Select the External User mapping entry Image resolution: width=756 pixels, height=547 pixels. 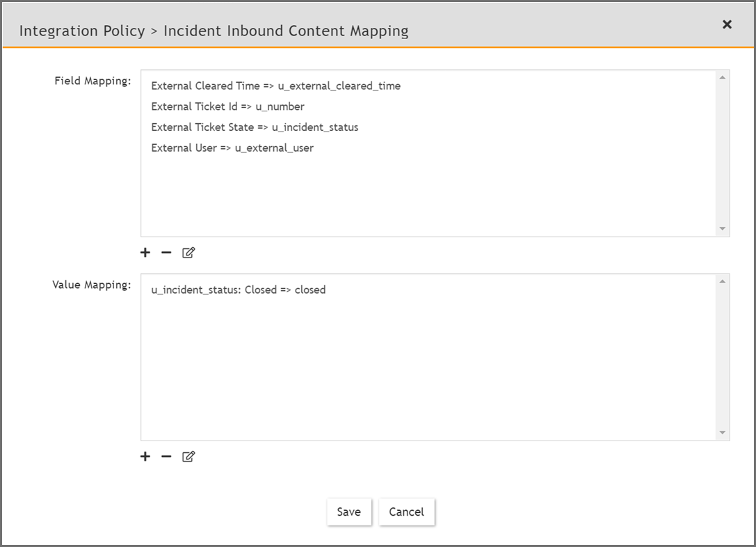(x=232, y=148)
